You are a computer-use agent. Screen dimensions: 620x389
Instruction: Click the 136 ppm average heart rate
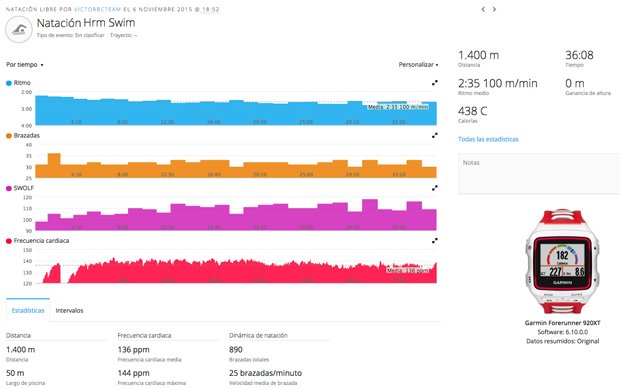(x=133, y=349)
